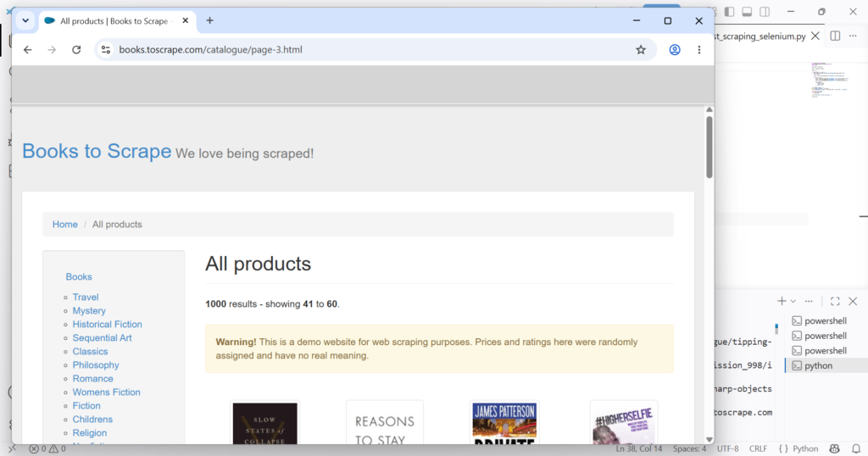Viewport: 868px width, 456px height.
Task: Click the Books to Scrape site title
Action: [97, 151]
